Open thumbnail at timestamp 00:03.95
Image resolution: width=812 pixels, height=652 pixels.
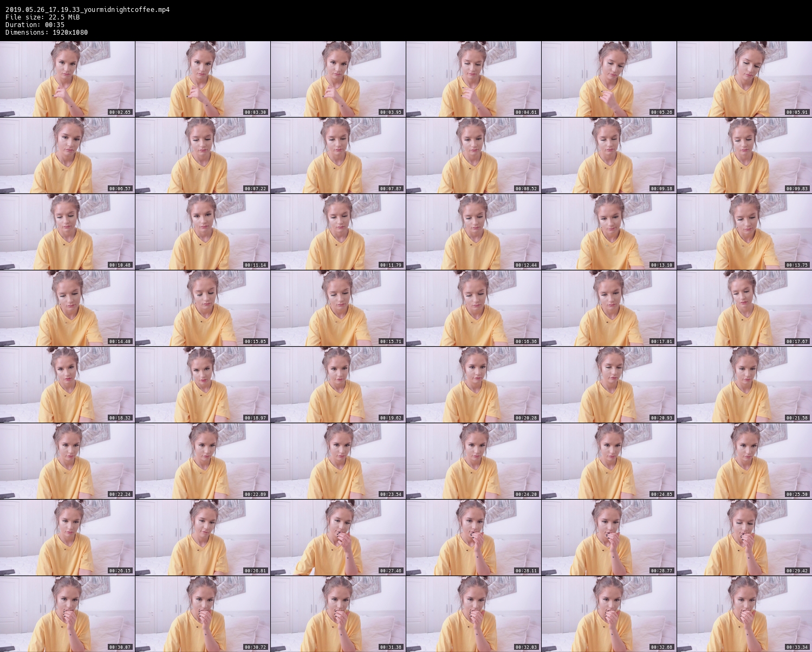[x=338, y=79]
